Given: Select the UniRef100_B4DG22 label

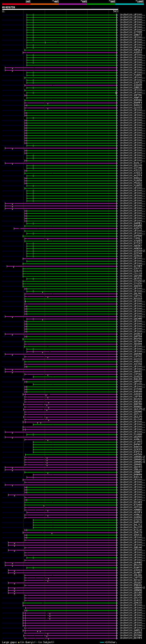Looking at the screenshot, I should 131,178.
